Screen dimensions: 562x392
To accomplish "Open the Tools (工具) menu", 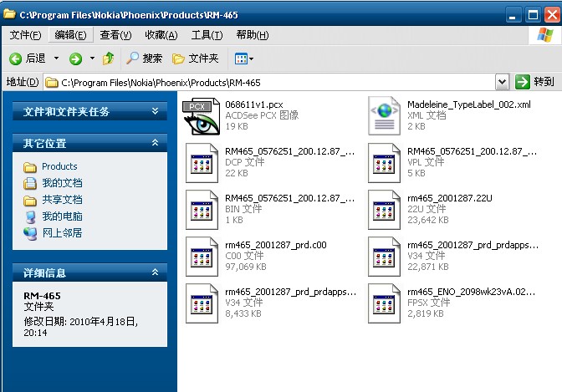I will pos(207,35).
